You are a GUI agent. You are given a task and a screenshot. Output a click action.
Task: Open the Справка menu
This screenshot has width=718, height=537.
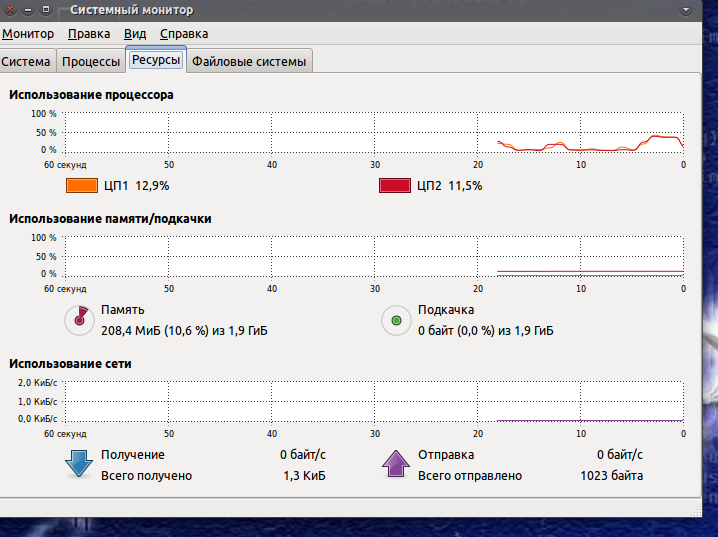pyautogui.click(x=184, y=34)
